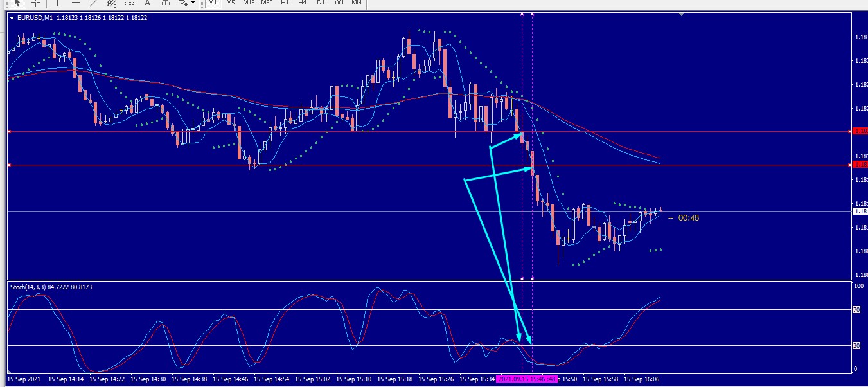Expand the EURUSD,M1 chart title triangle
868x387 pixels.
[12, 18]
